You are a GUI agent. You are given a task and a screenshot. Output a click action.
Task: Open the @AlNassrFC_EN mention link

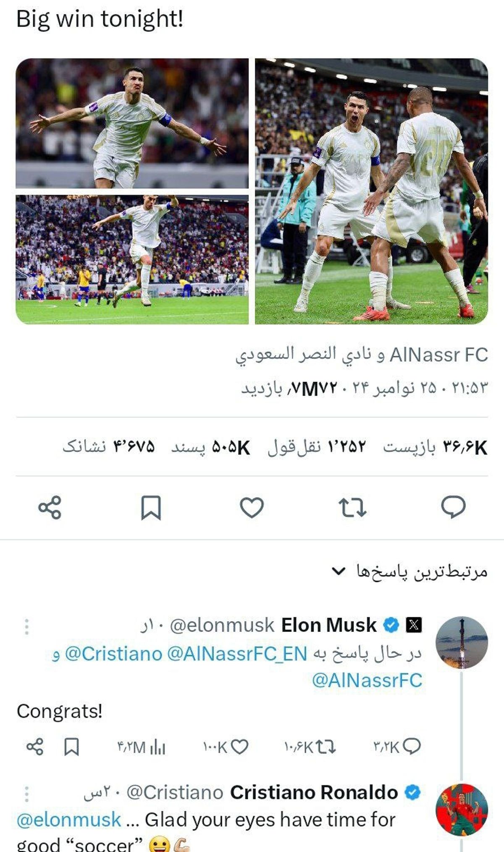pos(237,653)
